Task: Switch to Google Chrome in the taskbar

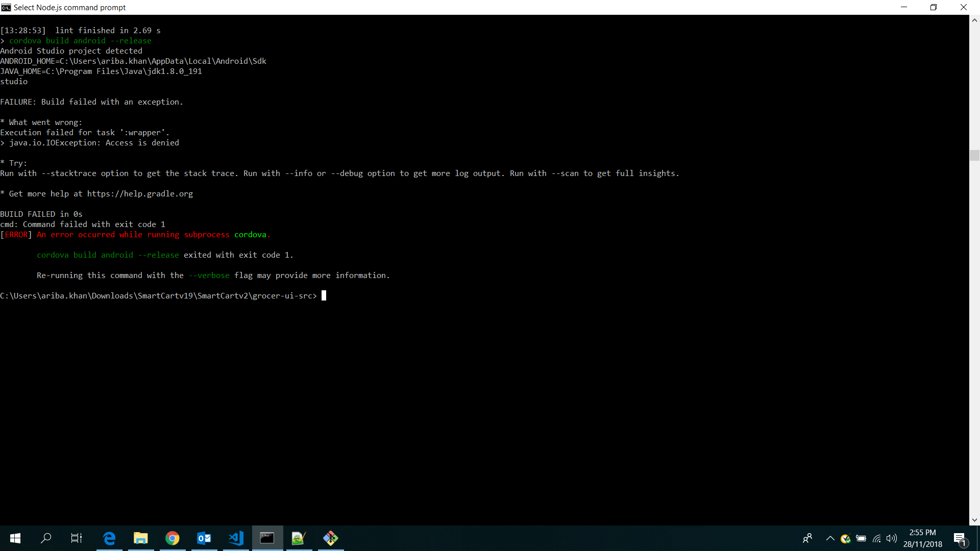Action: [173, 538]
